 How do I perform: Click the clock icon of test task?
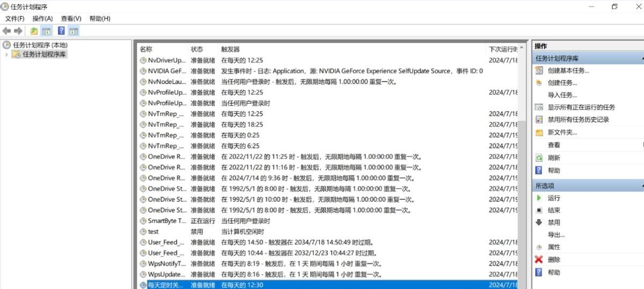(x=143, y=232)
